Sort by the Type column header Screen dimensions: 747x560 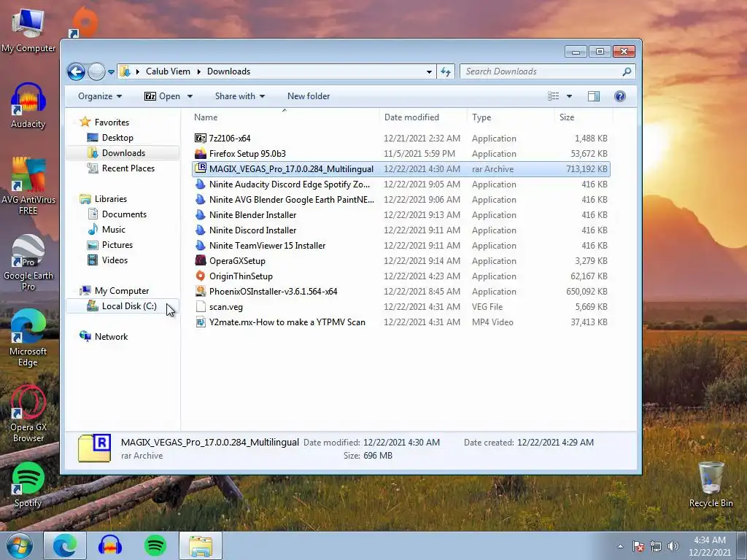(x=481, y=117)
